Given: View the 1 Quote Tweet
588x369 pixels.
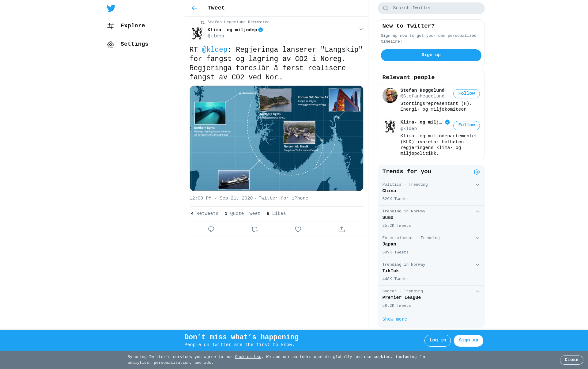Looking at the screenshot, I should 242,214.
